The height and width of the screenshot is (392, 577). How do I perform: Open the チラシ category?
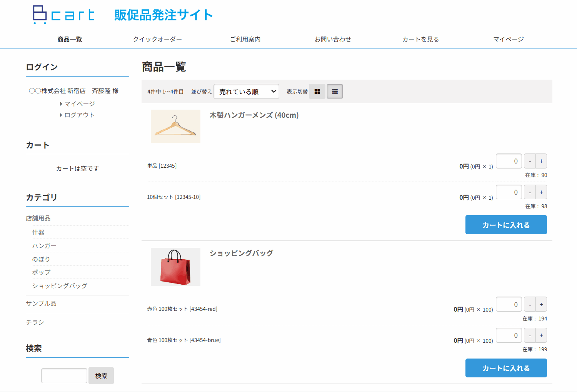(35, 322)
